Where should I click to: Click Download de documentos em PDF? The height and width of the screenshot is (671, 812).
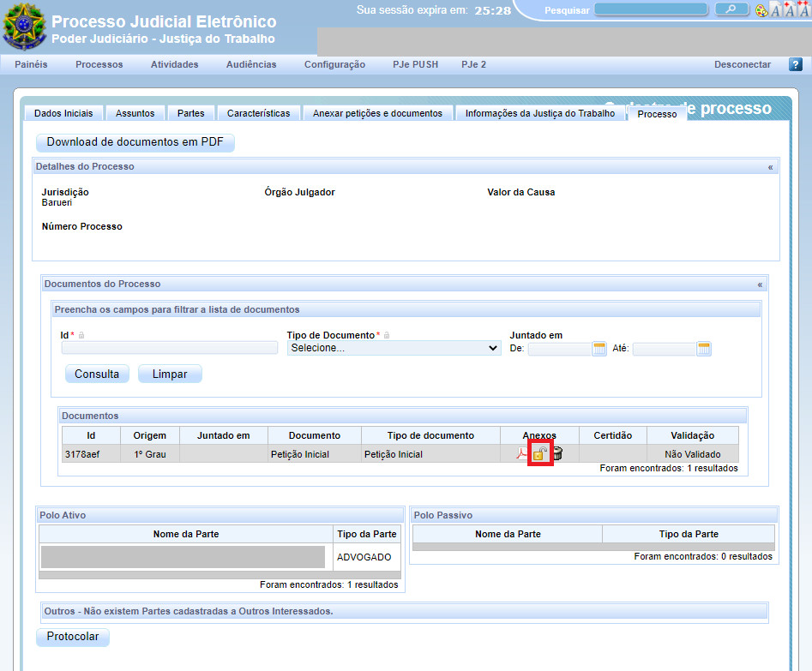[135, 142]
